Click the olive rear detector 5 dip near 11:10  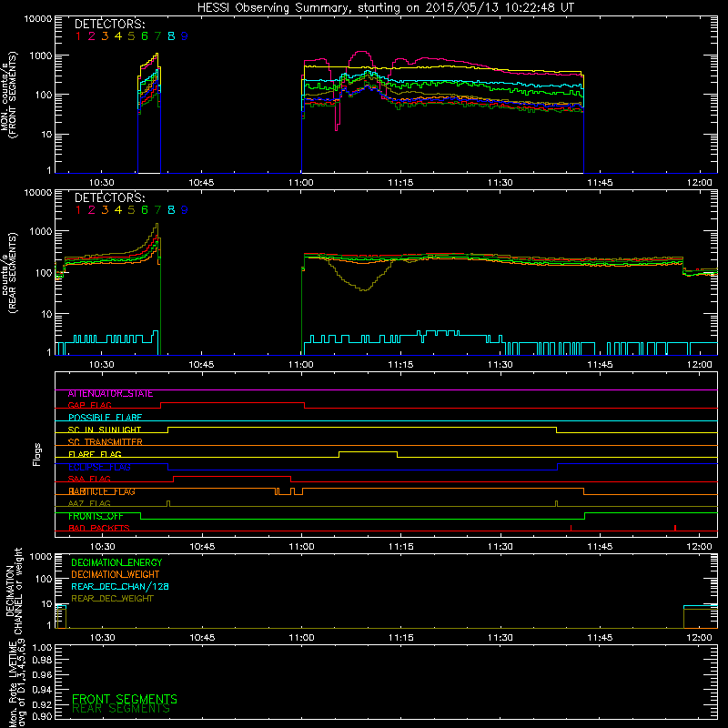tap(365, 288)
